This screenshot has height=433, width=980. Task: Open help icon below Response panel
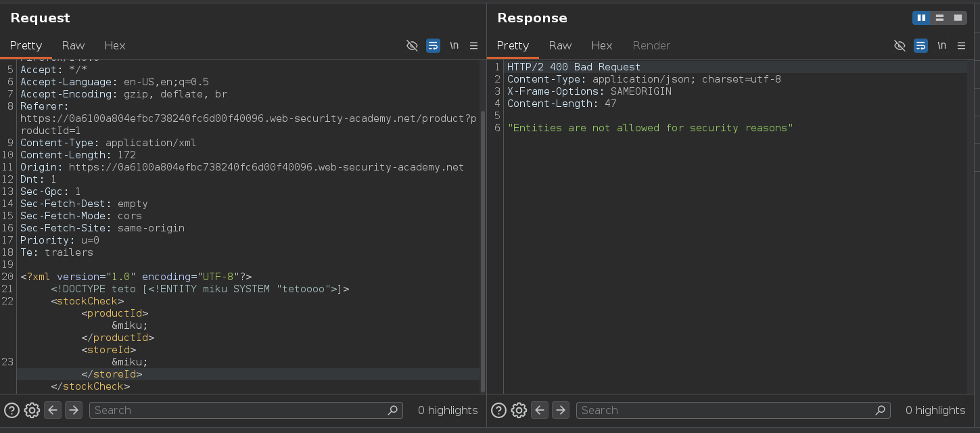point(498,410)
